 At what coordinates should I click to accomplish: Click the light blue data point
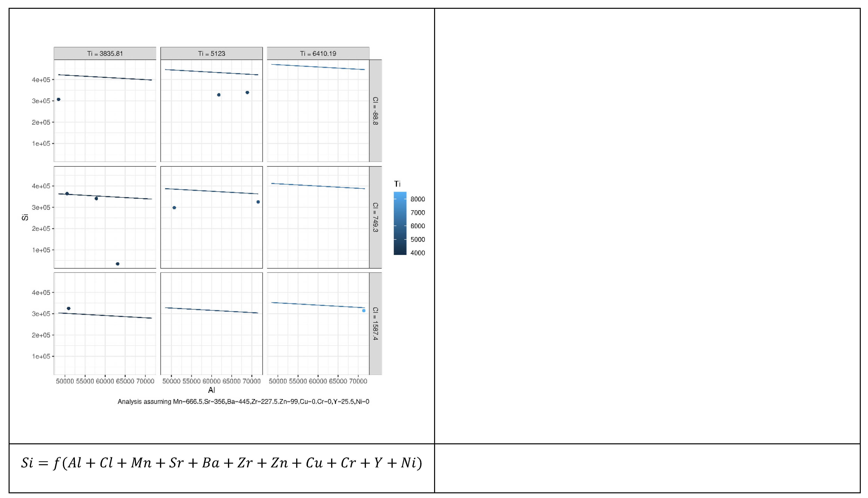(x=364, y=311)
